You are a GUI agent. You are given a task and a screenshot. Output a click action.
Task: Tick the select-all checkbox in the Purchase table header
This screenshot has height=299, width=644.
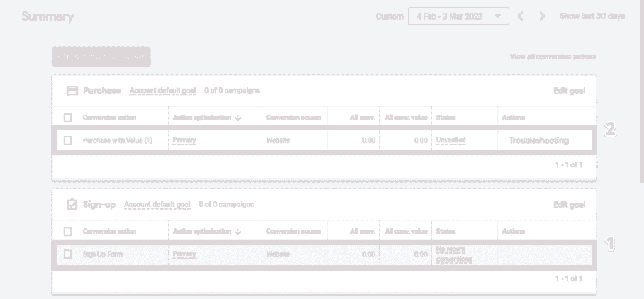coord(68,118)
